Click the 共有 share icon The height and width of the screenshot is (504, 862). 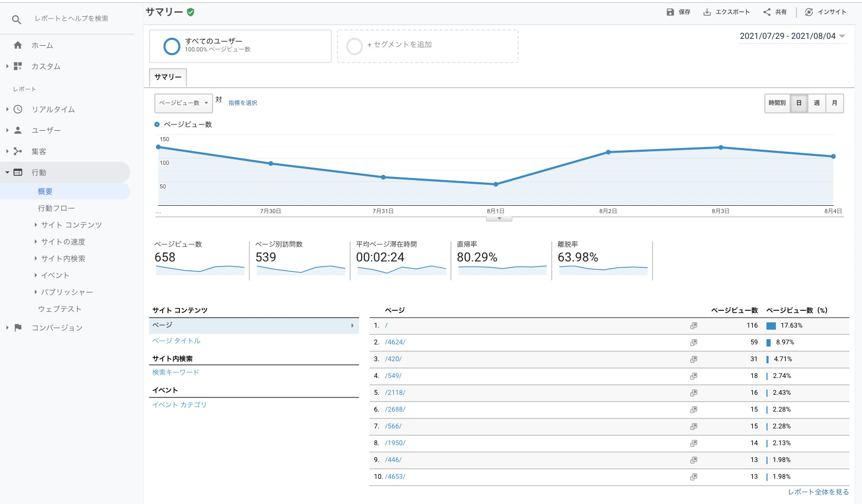click(767, 12)
